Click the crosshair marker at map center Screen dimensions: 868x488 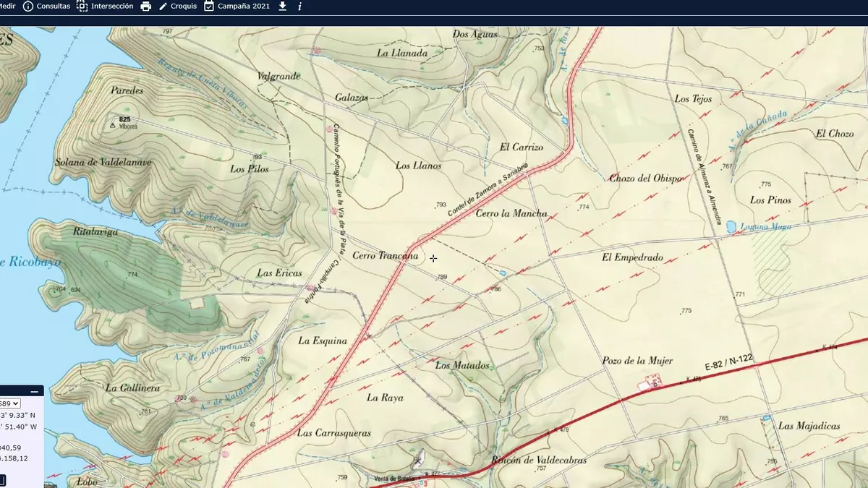pyautogui.click(x=433, y=258)
